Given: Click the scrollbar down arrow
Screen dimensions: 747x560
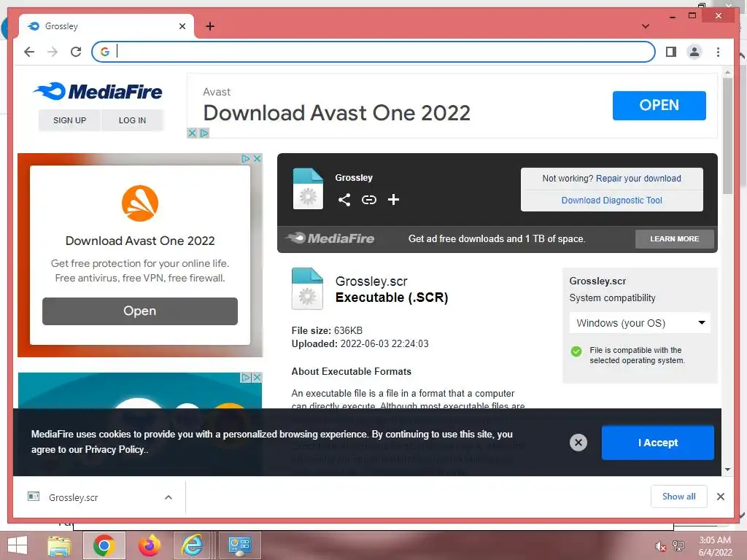Looking at the screenshot, I should pos(727,470).
